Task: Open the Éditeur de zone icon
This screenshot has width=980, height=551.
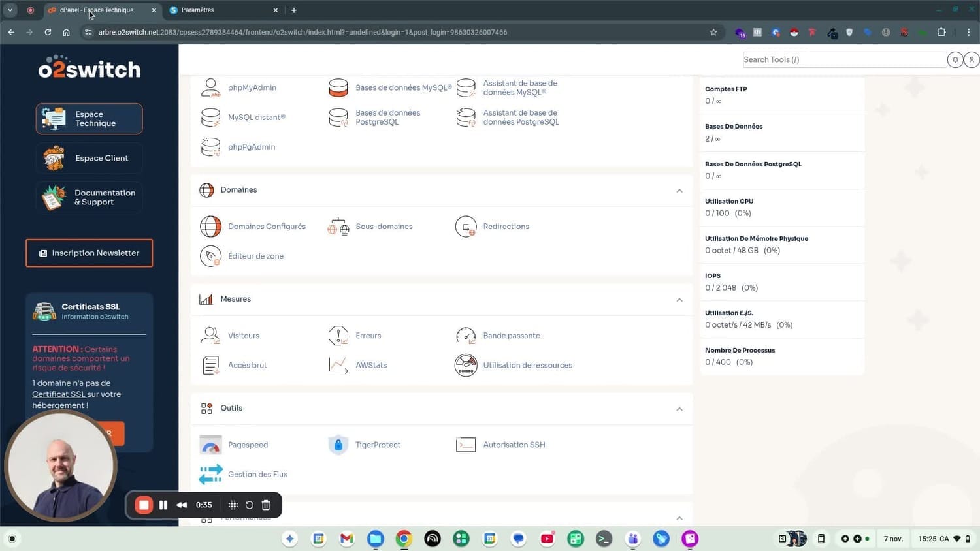Action: (210, 256)
